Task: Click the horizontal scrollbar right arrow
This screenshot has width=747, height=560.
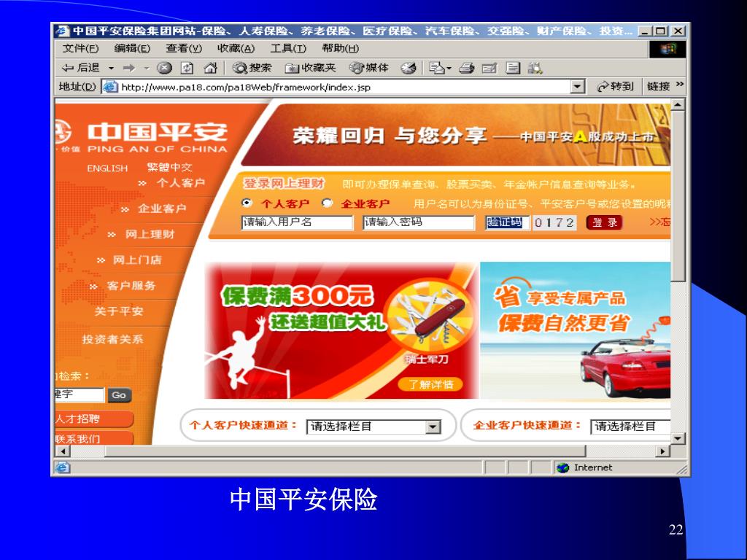Action: pos(663,451)
